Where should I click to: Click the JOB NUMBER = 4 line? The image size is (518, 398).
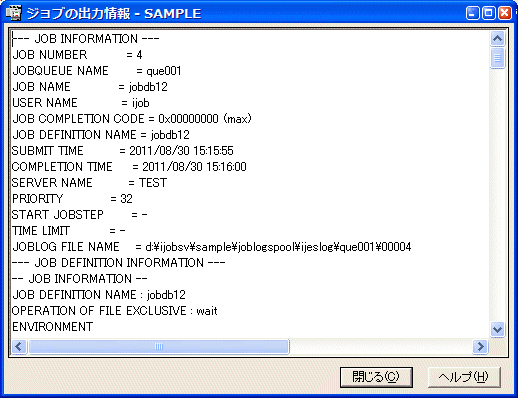(77, 55)
